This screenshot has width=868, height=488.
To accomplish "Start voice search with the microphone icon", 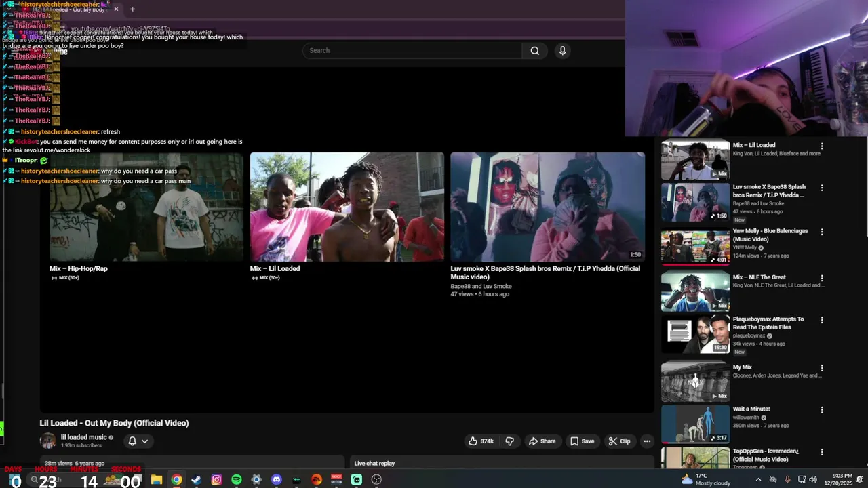I will click(x=562, y=50).
